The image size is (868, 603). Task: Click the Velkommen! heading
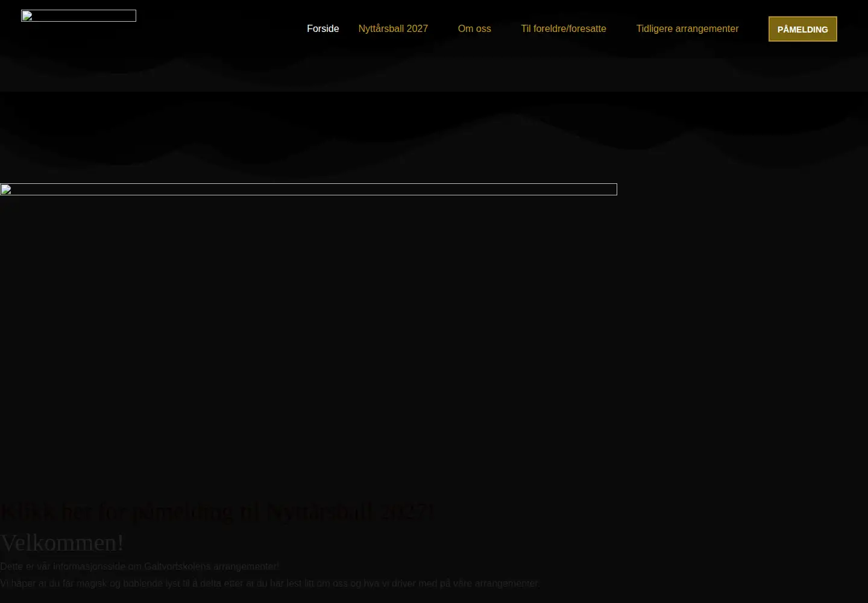[x=62, y=543]
